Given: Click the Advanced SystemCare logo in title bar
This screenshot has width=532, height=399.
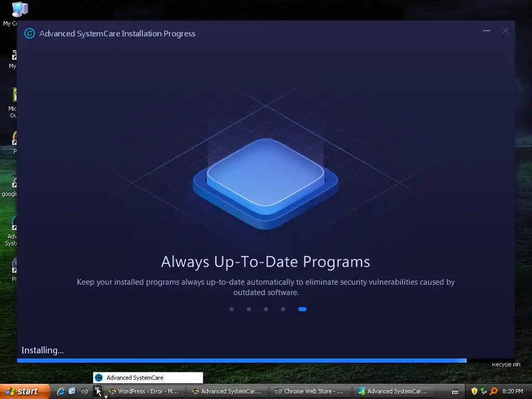Looking at the screenshot, I should (30, 33).
